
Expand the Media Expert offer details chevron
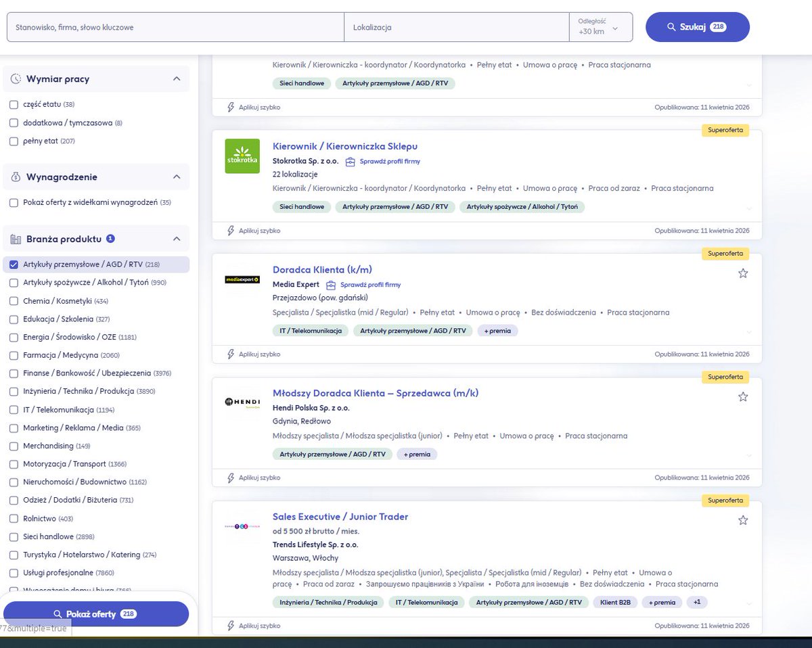[748, 331]
